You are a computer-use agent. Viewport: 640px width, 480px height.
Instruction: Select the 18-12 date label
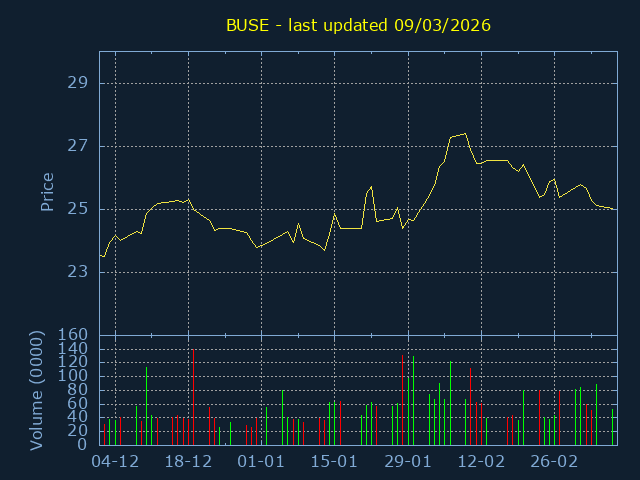pos(188,462)
